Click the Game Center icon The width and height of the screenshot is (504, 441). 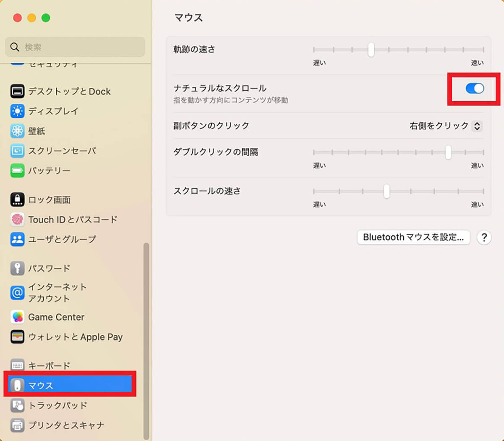17,317
